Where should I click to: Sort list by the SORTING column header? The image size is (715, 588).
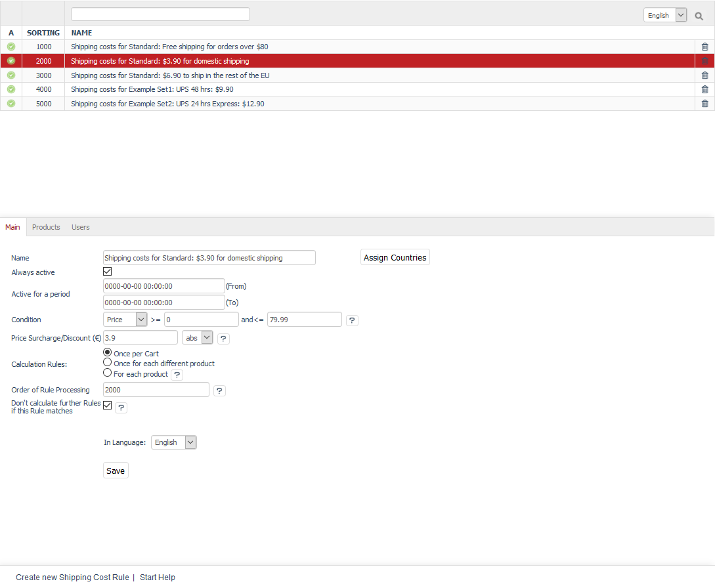coord(43,33)
